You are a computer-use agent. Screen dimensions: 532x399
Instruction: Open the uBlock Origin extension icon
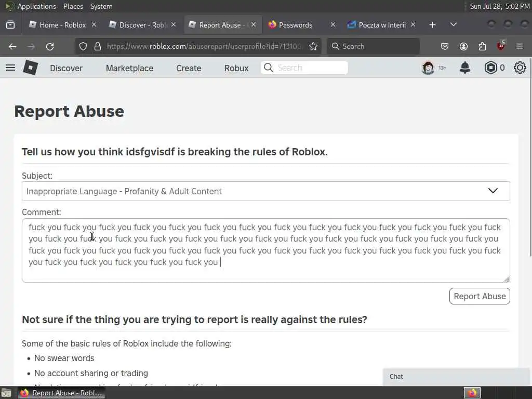pyautogui.click(x=501, y=46)
